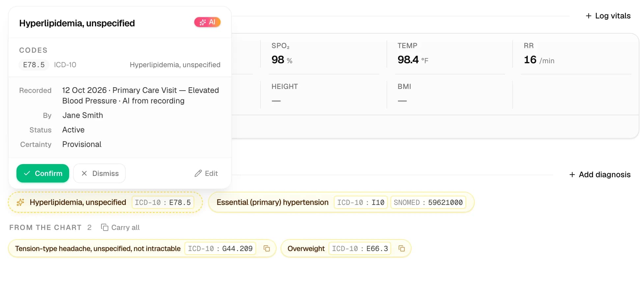Viewport: 644px width, 282px height.
Task: Click the sparkle icon on the Hyperlipidemia chip
Action: [x=20, y=202]
